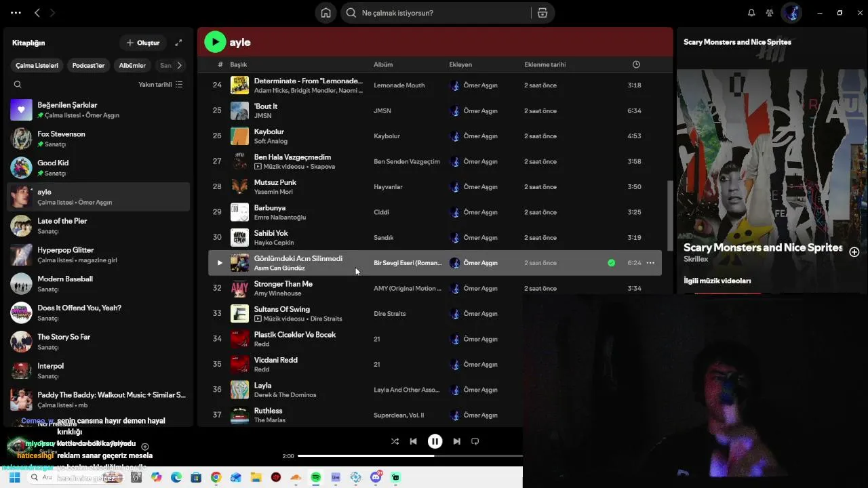Open Copilot from the taskbar
This screenshot has height=488, width=868.
point(157,477)
